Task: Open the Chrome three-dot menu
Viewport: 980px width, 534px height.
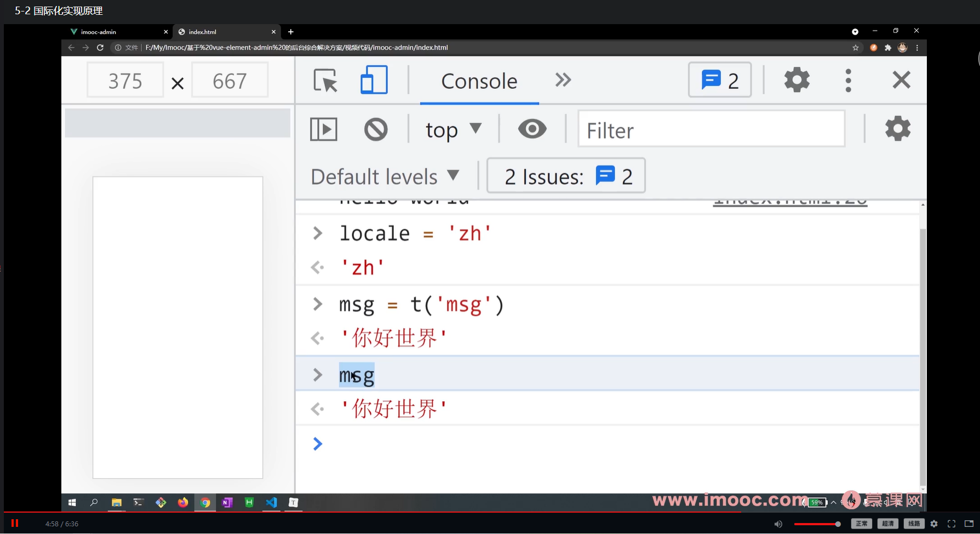Action: (917, 48)
